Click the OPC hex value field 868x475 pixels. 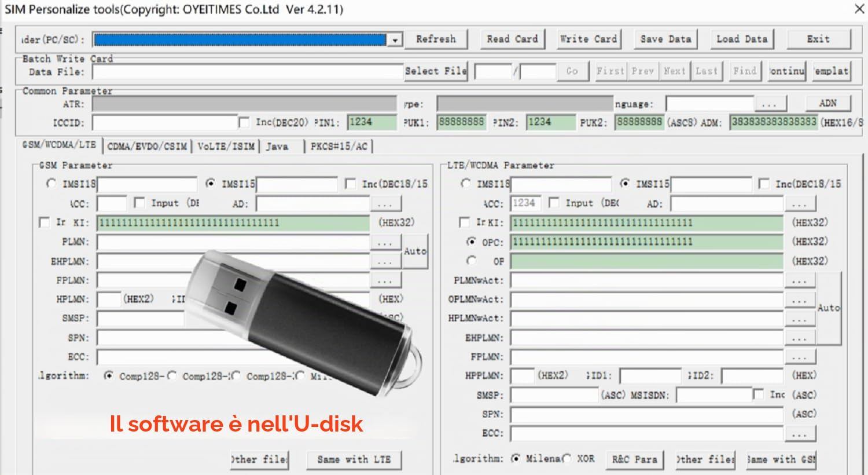(647, 242)
